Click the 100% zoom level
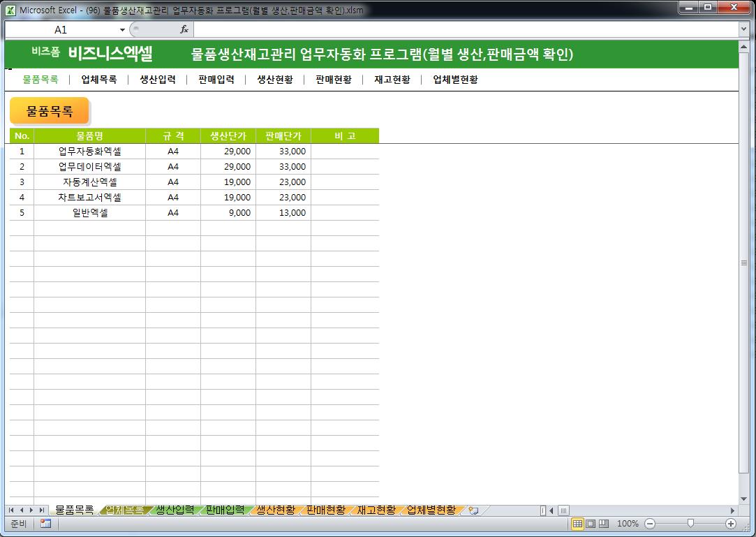 (628, 524)
